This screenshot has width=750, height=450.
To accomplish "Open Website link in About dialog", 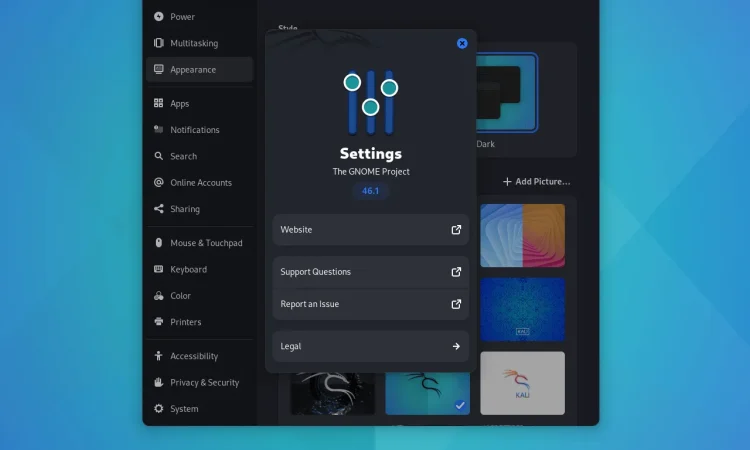I will [x=371, y=230].
